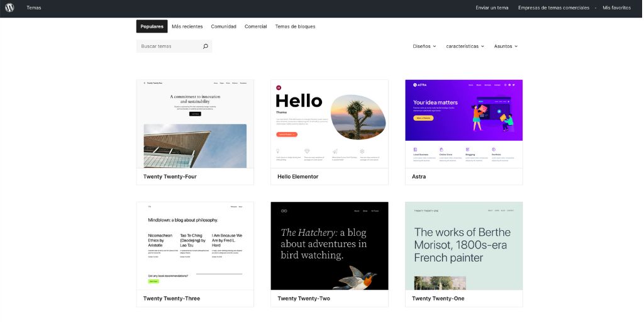This screenshot has width=644, height=322.
Task: Expand the características filter dropdown
Action: (x=465, y=46)
